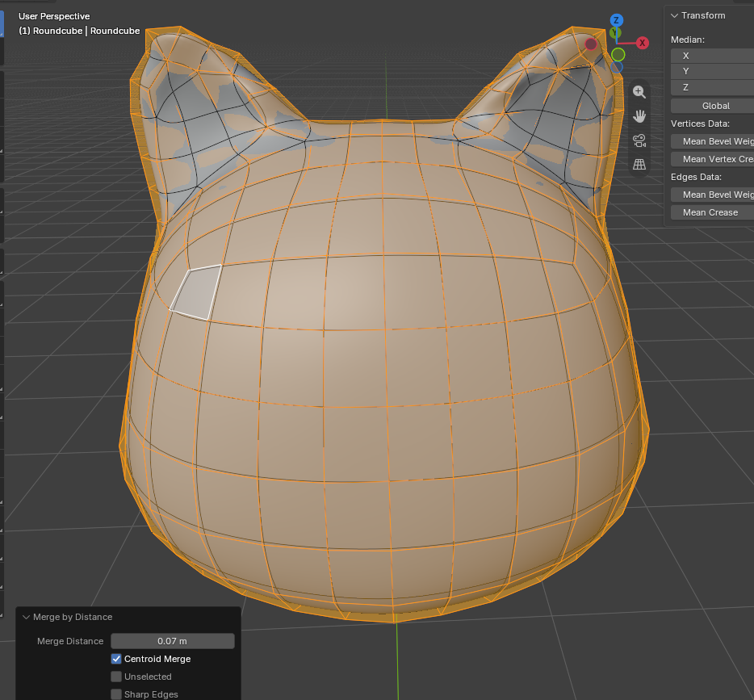
Task: Click the negative X axis gizmo circle
Action: point(591,44)
